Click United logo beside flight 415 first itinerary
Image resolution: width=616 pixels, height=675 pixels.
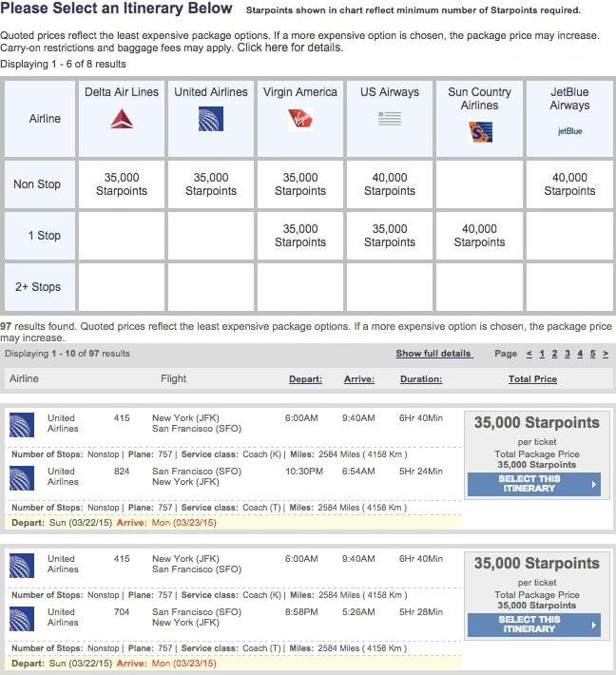point(22,425)
